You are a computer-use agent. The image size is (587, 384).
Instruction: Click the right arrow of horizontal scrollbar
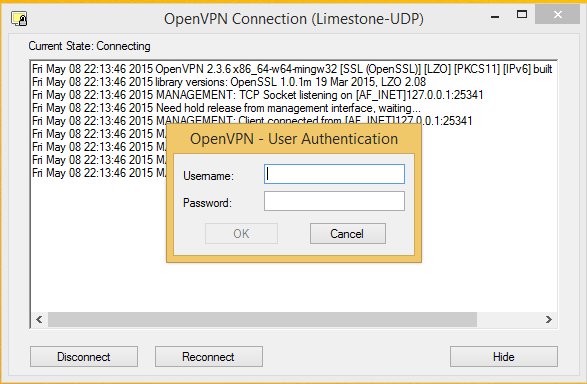pyautogui.click(x=549, y=319)
